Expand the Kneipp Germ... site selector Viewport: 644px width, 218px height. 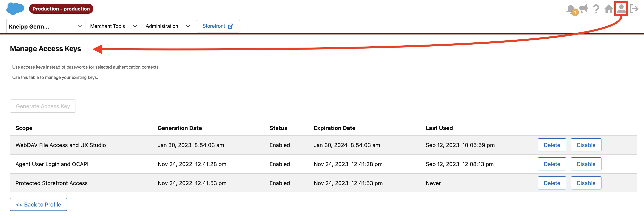80,26
